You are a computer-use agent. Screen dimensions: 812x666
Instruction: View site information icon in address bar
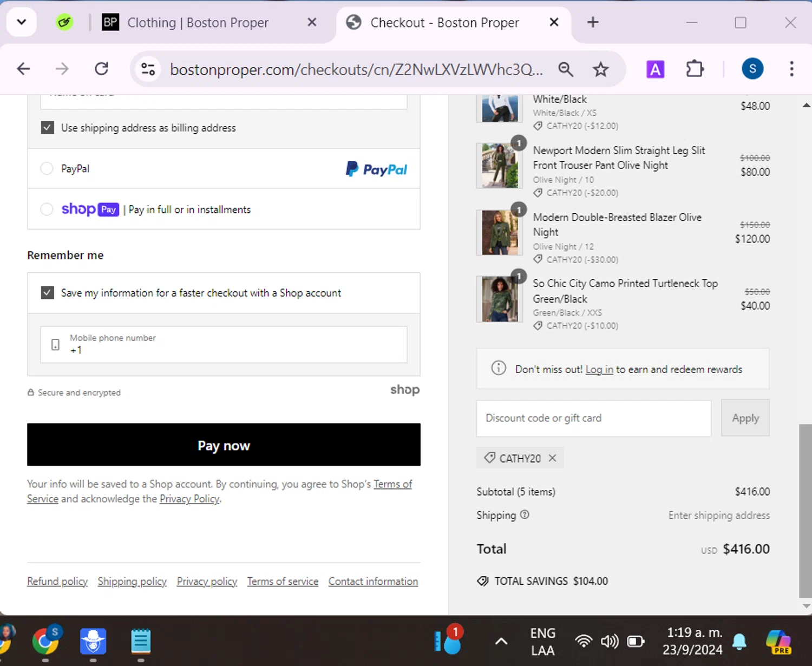pos(148,69)
